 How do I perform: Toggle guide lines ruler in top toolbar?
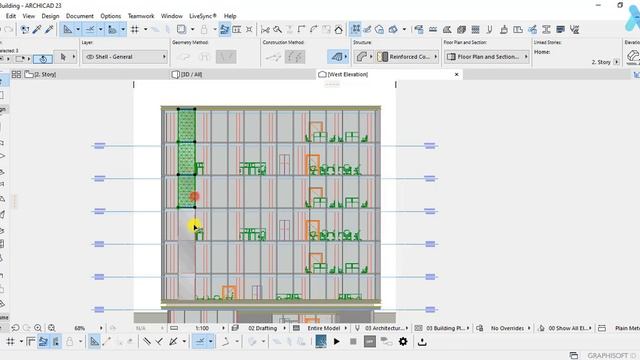[68, 29]
